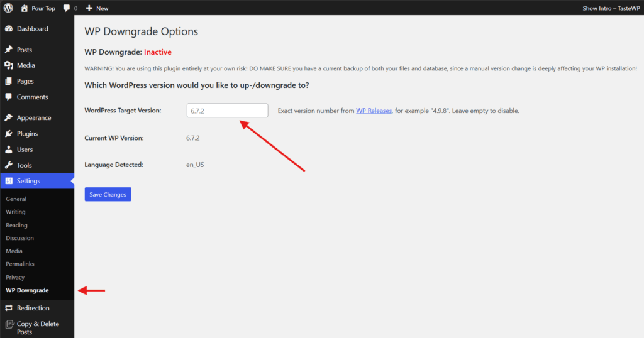
Task: Click the Comments bubble icon in sidebar
Action: coord(9,97)
